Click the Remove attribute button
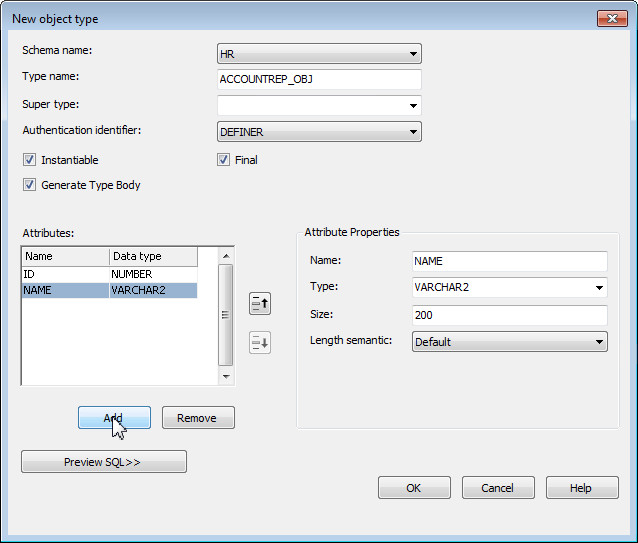638x543 pixels. [x=198, y=418]
